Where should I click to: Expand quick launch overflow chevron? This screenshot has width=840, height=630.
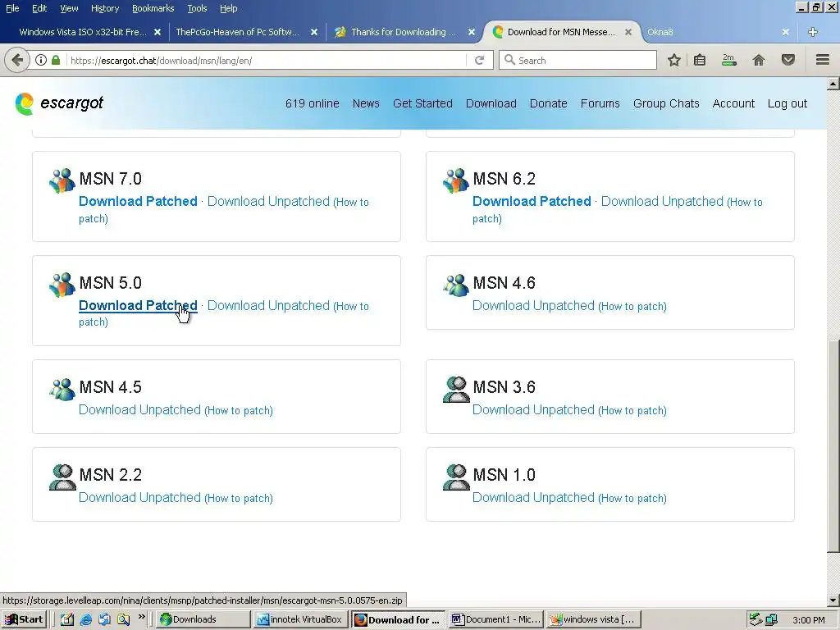point(141,617)
